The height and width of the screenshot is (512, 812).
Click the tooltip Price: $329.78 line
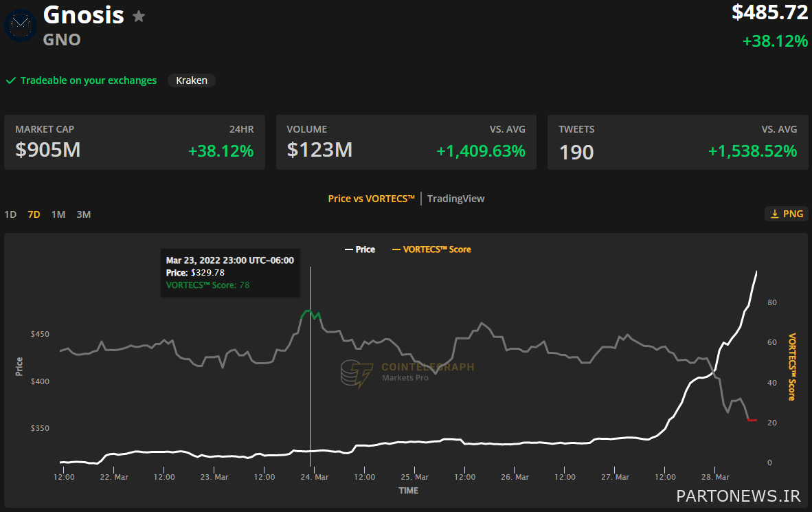(x=195, y=273)
